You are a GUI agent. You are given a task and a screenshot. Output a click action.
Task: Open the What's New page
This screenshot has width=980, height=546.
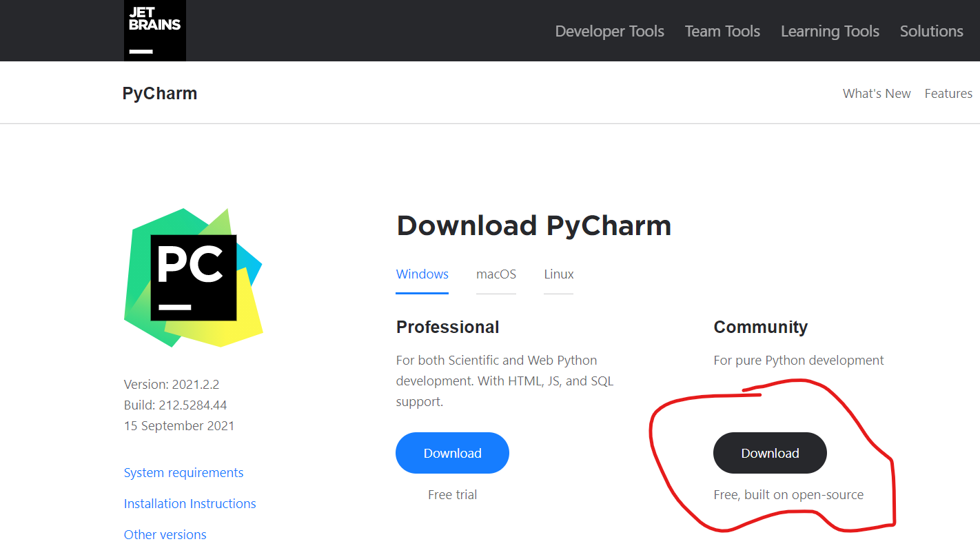coord(877,93)
